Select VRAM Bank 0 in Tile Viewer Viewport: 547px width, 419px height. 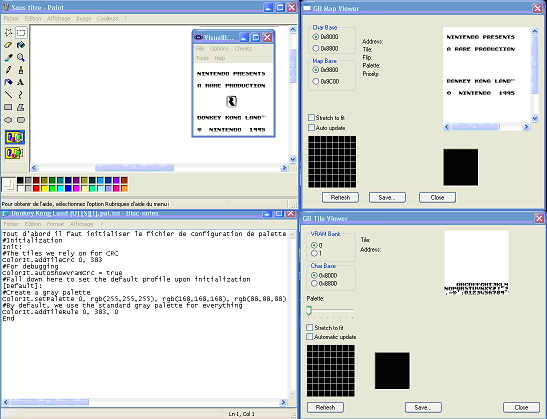314,245
